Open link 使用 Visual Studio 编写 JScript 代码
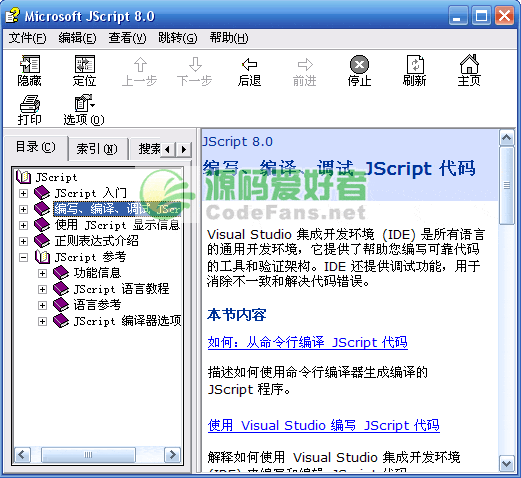The width and height of the screenshot is (521, 478). (x=323, y=425)
